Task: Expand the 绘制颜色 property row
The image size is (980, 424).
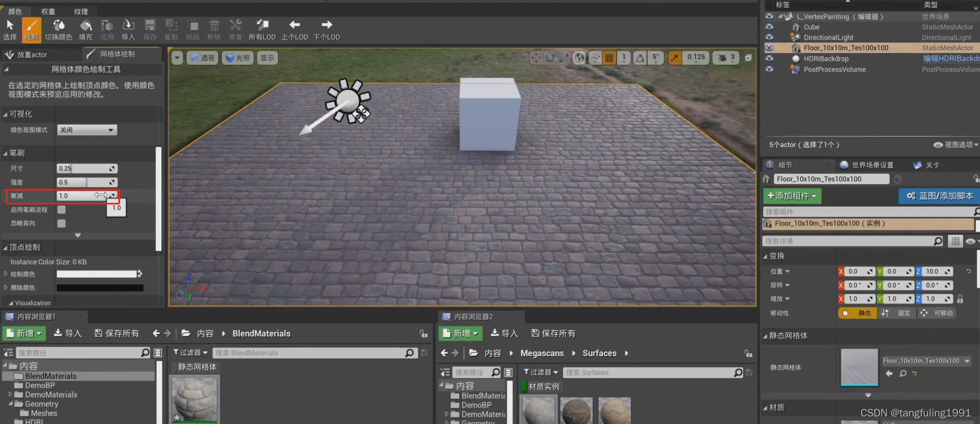Action: [5, 274]
